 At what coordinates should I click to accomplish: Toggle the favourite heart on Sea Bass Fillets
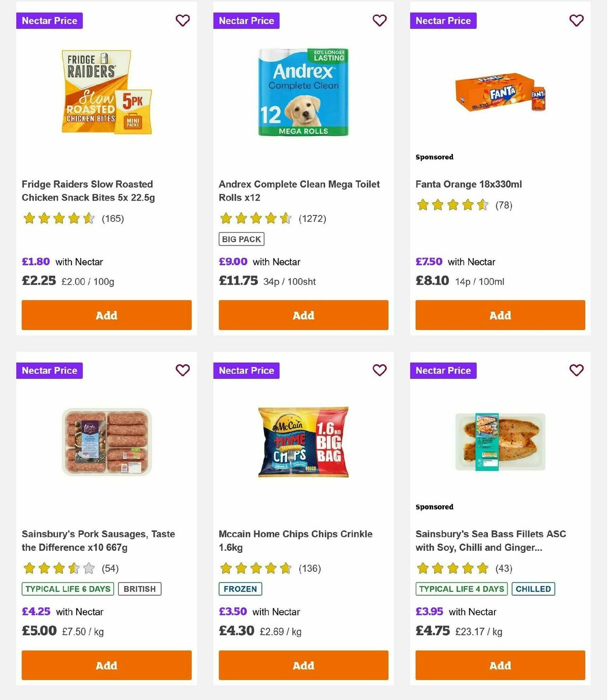[x=576, y=370]
